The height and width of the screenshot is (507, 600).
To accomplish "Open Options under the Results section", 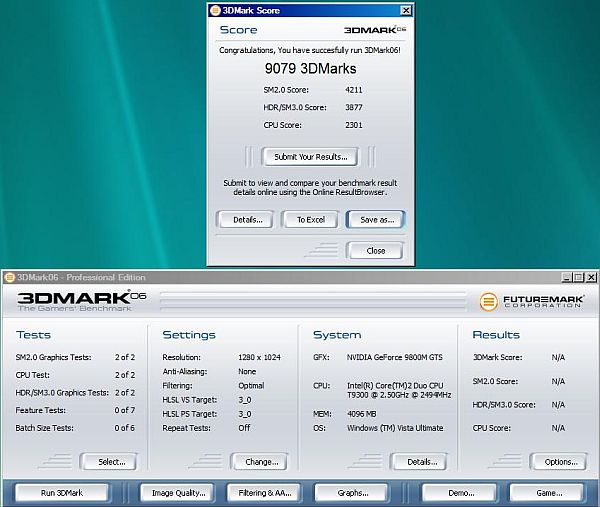I will [x=559, y=462].
